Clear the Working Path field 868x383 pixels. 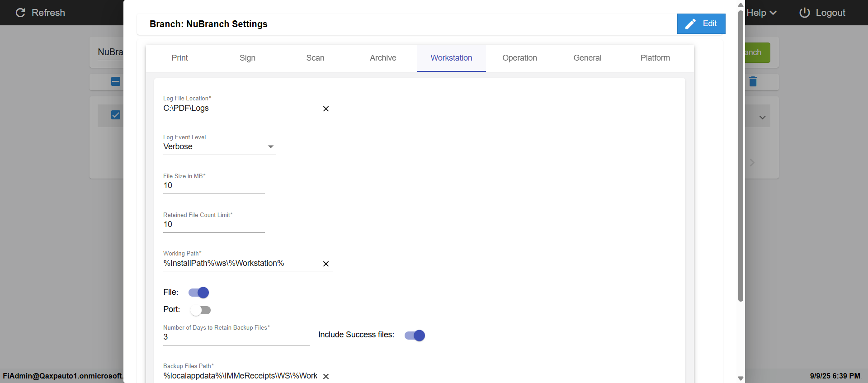tap(325, 264)
